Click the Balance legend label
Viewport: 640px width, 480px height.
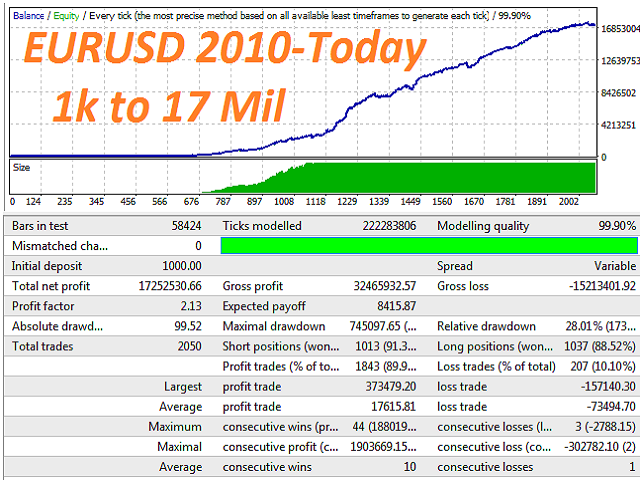[x=30, y=16]
